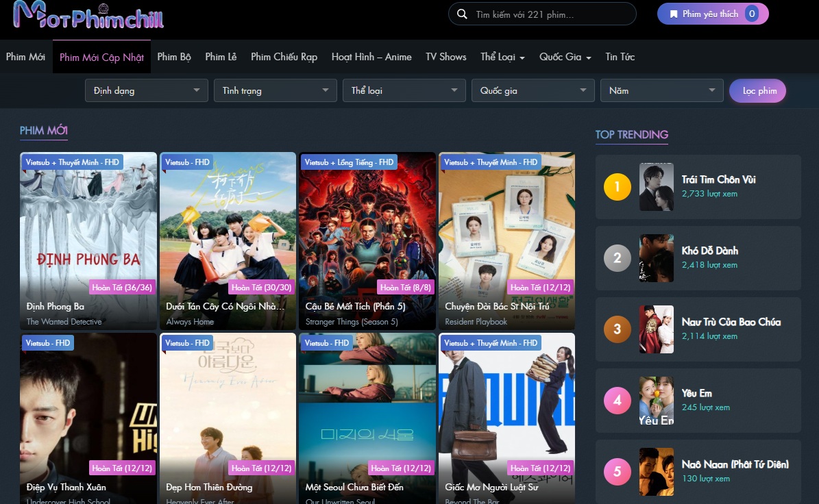
Task: Click the search input field
Action: click(x=548, y=14)
